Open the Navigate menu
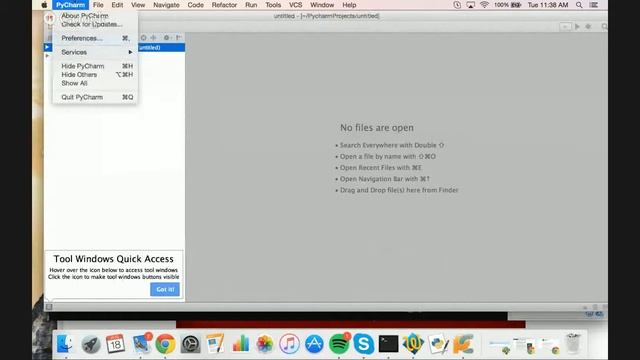 pyautogui.click(x=166, y=5)
